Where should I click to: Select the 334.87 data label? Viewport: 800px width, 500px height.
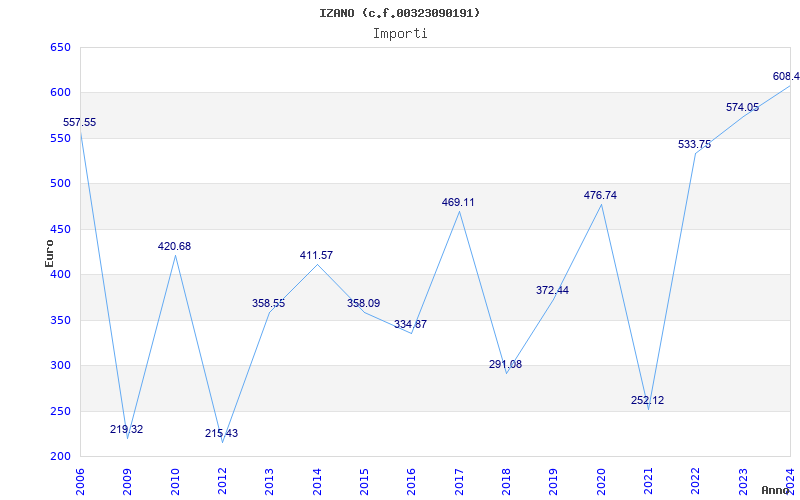pyautogui.click(x=411, y=324)
